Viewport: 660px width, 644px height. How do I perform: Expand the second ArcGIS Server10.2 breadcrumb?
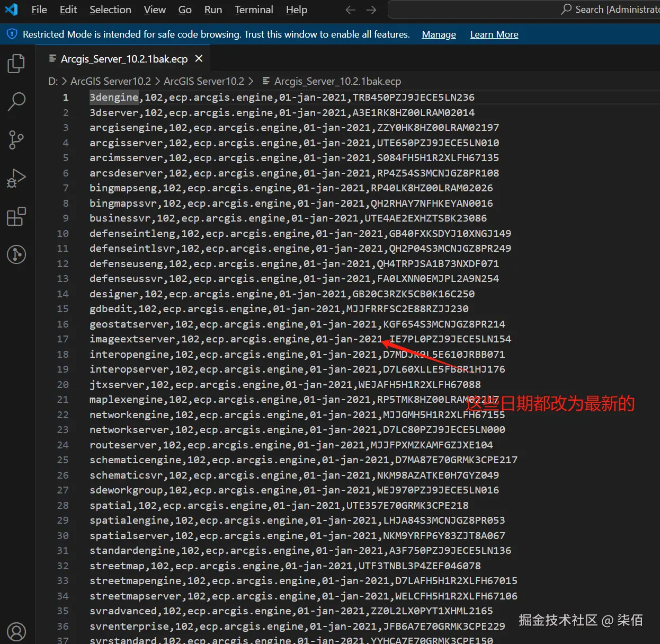204,81
